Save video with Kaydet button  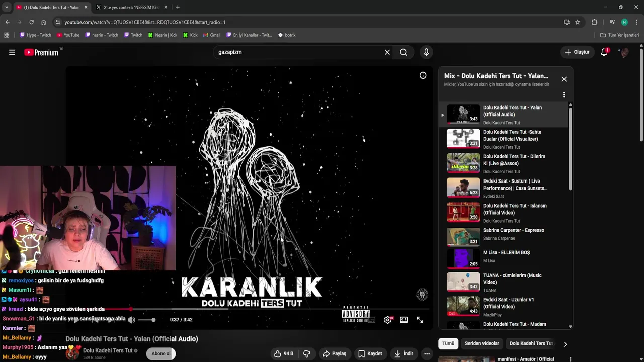[370, 354]
